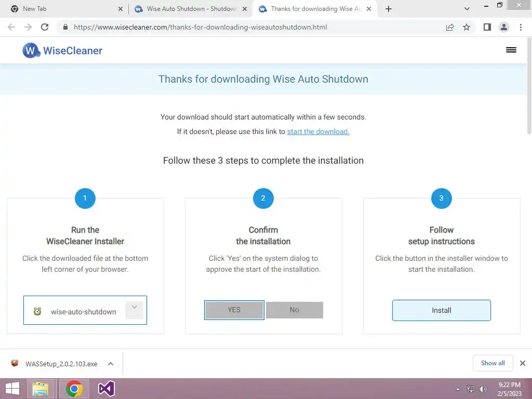Viewport: 532px width, 399px height.
Task: Click 'Confirm the installation' title
Action: coord(263,235)
